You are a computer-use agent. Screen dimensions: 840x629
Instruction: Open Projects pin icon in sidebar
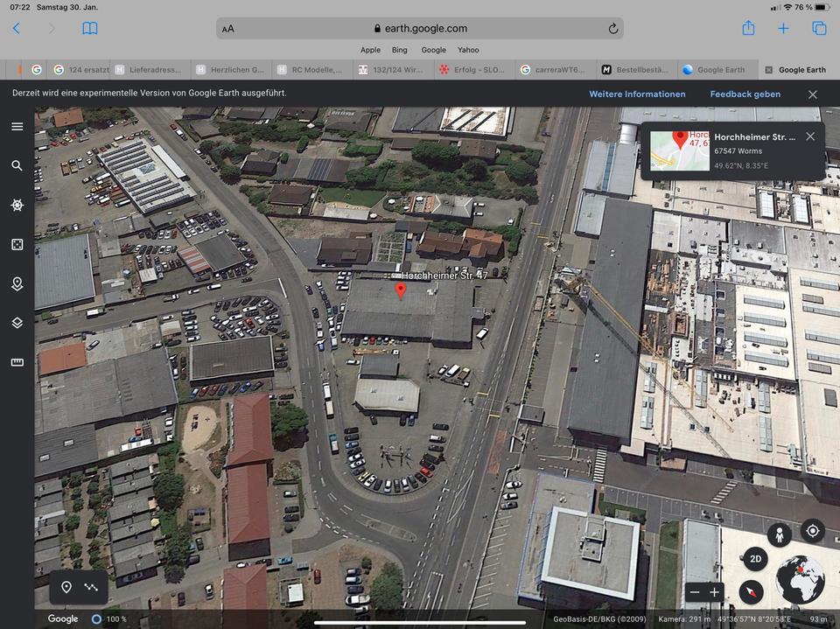17,283
